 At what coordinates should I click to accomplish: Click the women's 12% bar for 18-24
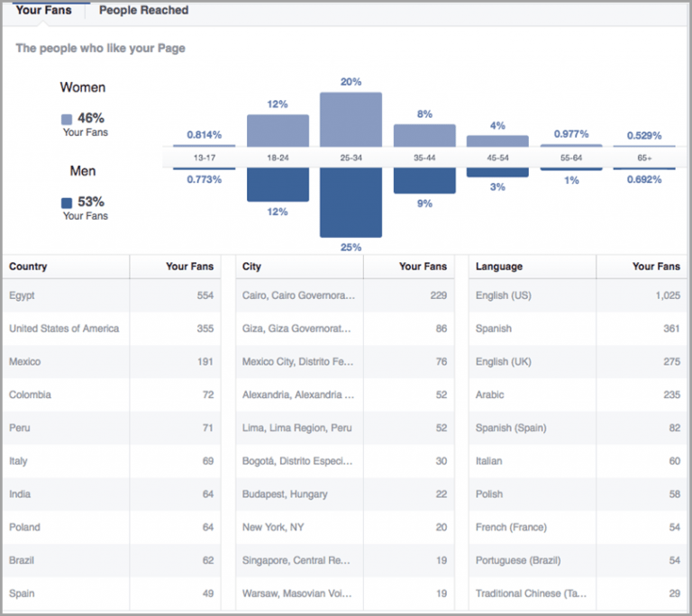click(278, 131)
